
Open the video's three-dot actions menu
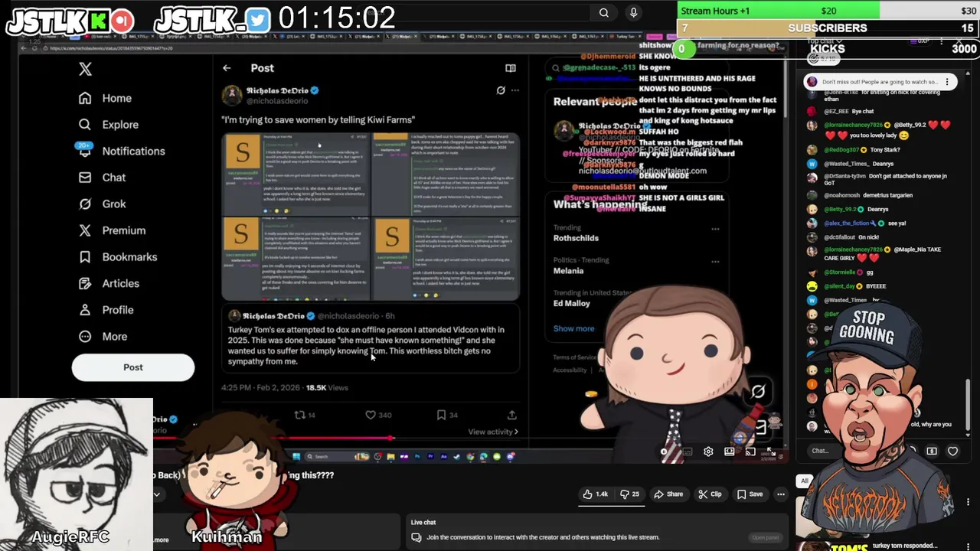(781, 494)
